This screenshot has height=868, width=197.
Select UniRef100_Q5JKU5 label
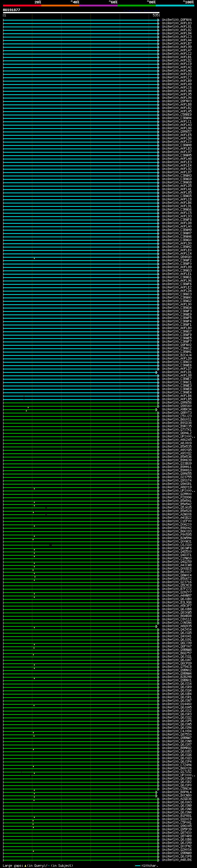tap(176, 508)
